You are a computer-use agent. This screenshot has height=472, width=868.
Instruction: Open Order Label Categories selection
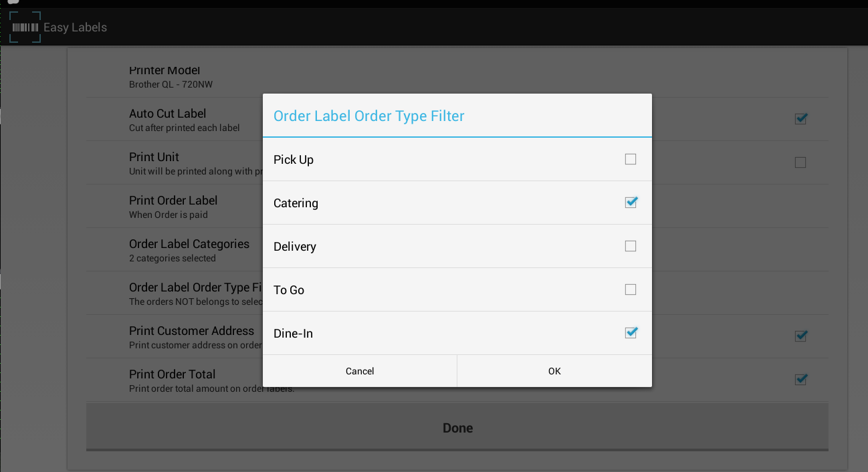(x=189, y=250)
